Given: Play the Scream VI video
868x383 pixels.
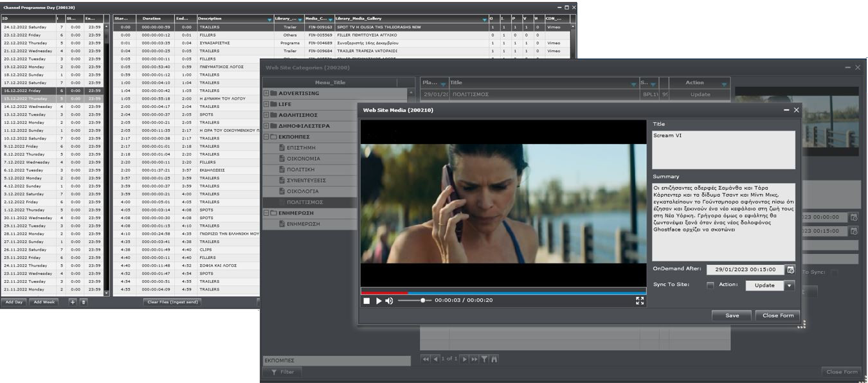Looking at the screenshot, I should (379, 301).
